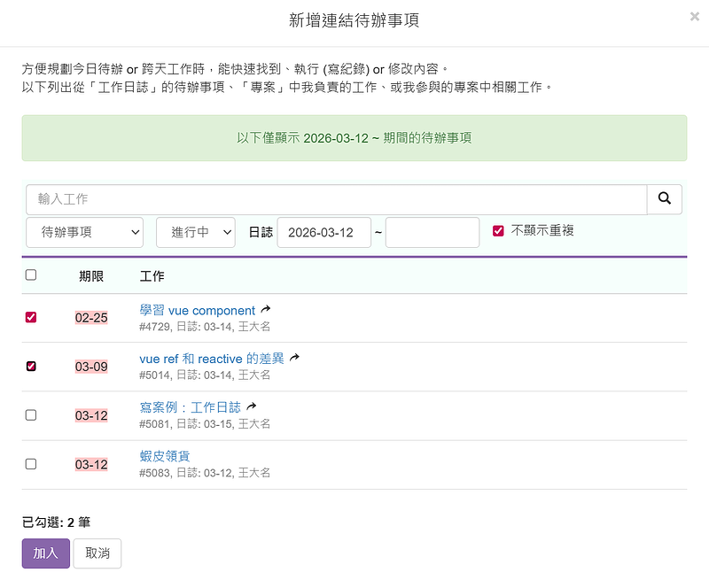Open share arrow beside 學習 vue component

click(265, 310)
